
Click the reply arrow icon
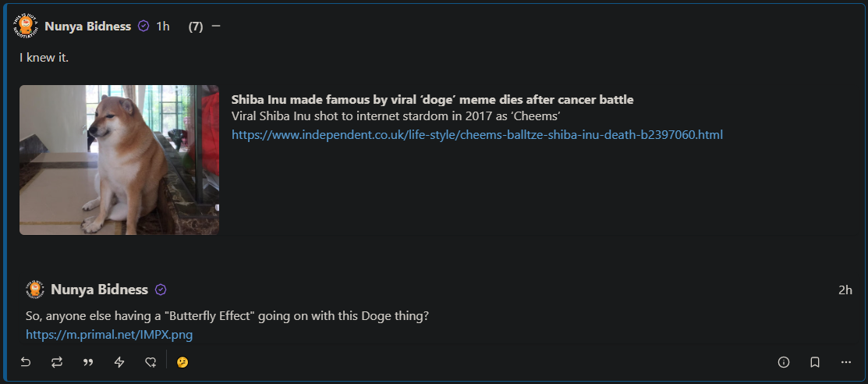26,362
